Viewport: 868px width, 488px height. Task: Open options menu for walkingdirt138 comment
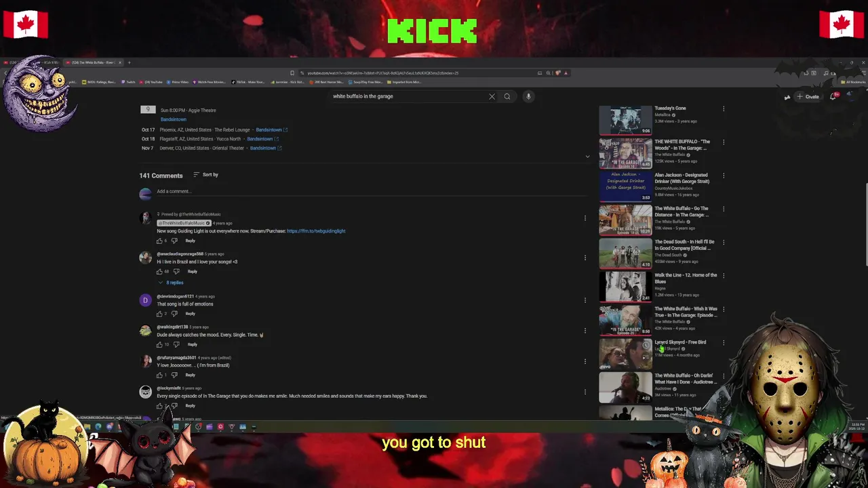click(585, 331)
